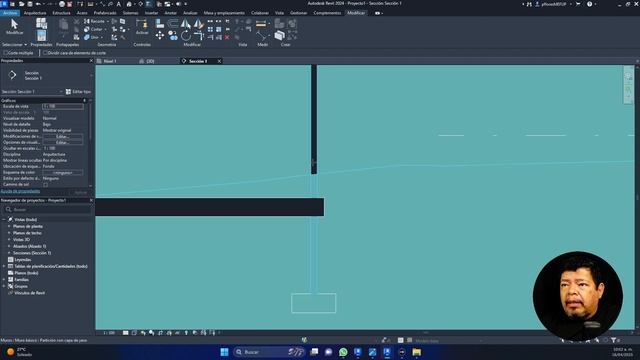The image size is (640, 360).
Task: Click Editar for Modificaciones de visibilidad
Action: pyautogui.click(x=62, y=136)
